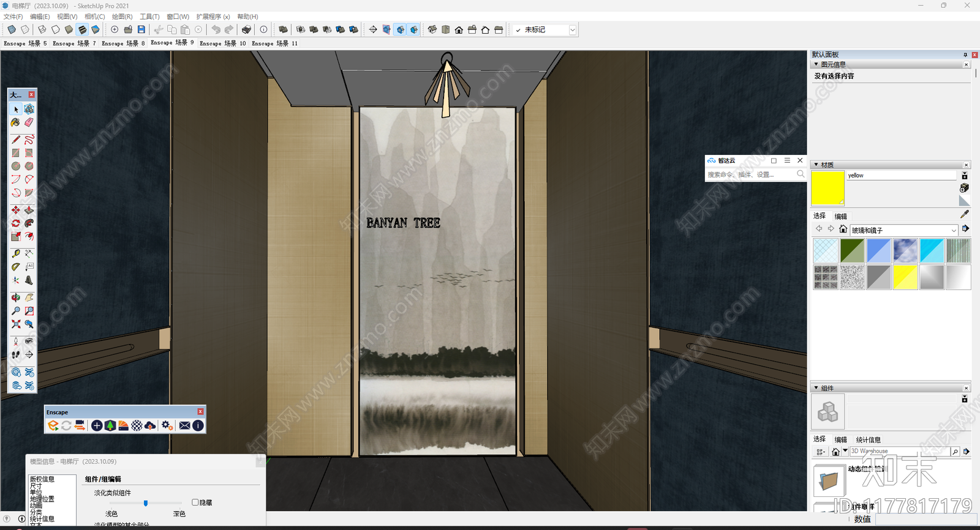Image resolution: width=980 pixels, height=530 pixels.
Task: Collapse the 材质 panel
Action: coord(816,165)
